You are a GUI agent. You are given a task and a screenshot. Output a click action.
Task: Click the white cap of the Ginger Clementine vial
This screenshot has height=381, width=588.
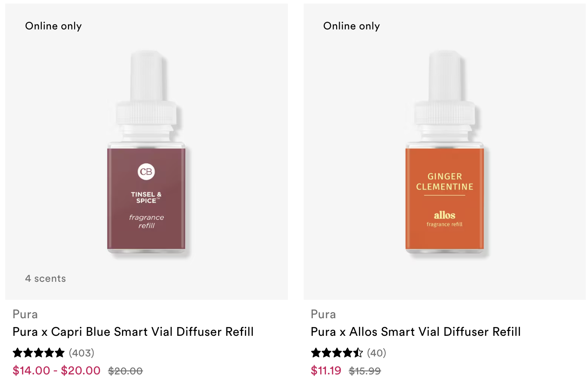[x=445, y=92]
